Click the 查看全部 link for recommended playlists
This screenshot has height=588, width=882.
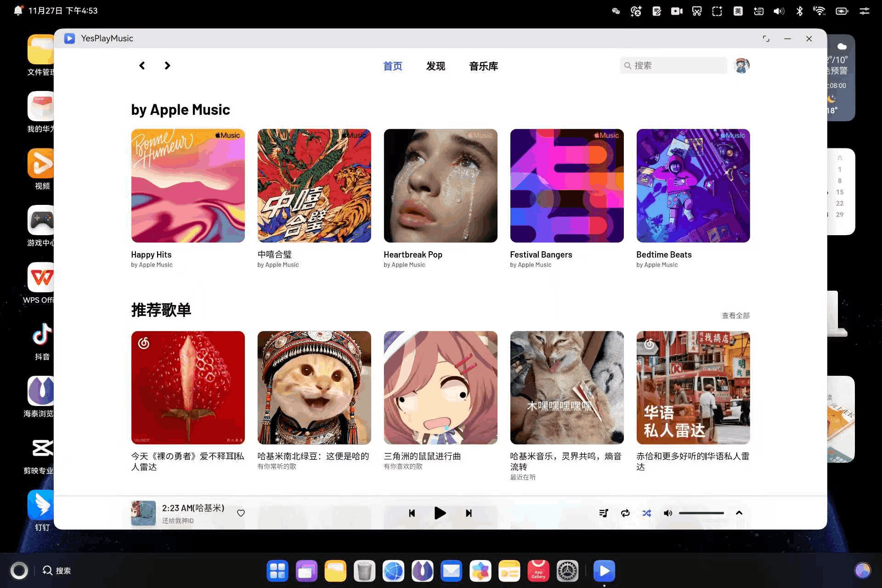coord(735,315)
